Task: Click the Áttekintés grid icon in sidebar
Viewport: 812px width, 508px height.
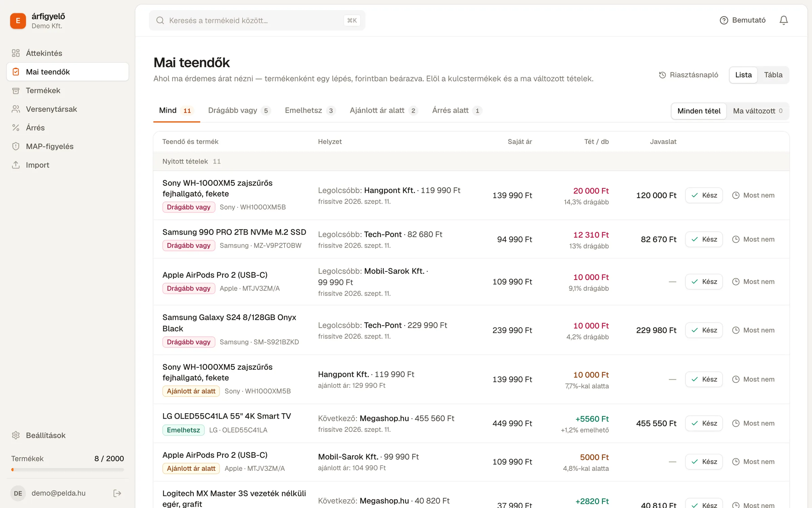Action: click(x=16, y=53)
